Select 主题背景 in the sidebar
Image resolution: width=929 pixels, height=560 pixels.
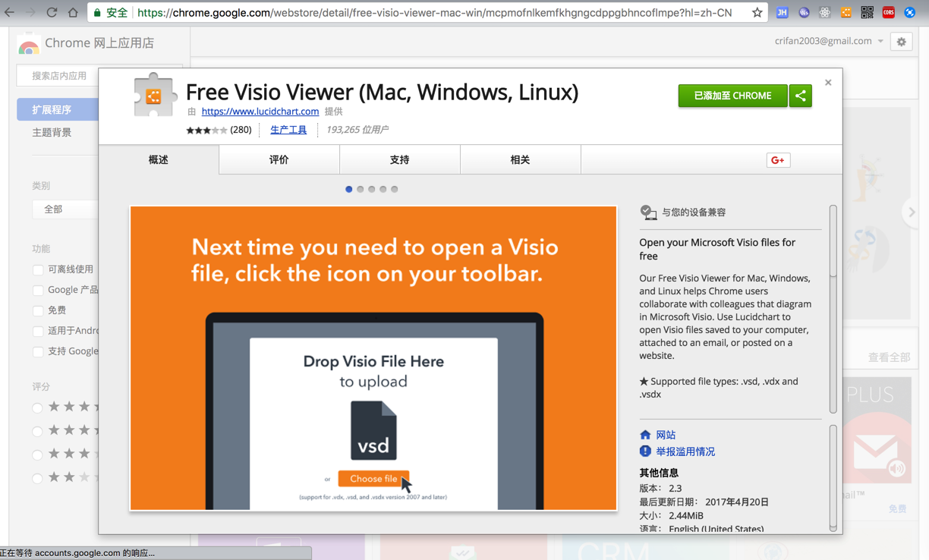52,132
